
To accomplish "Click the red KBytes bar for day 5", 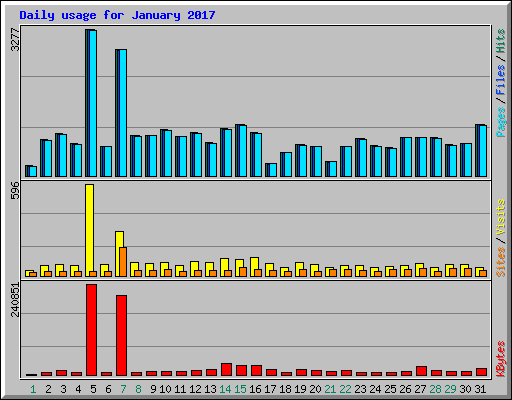I will click(91, 330).
